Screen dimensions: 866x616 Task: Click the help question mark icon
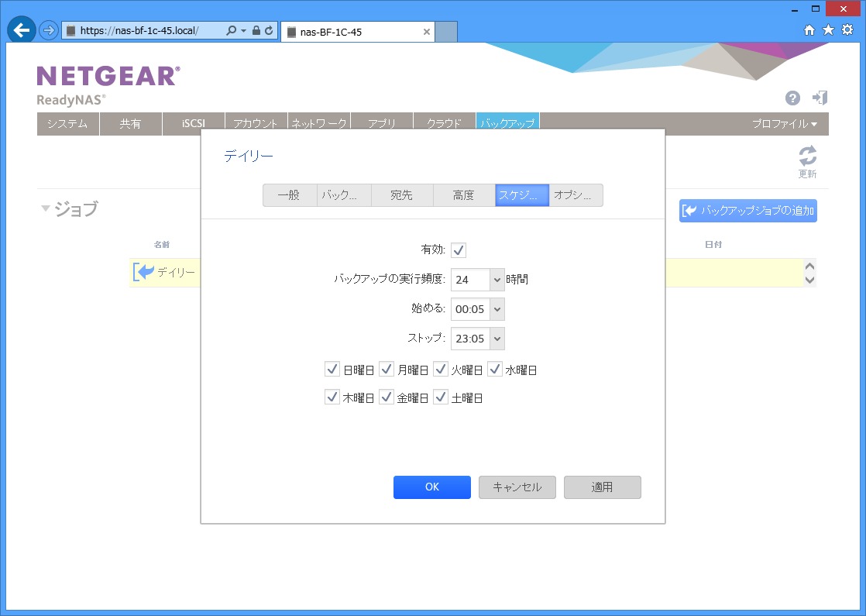point(792,98)
